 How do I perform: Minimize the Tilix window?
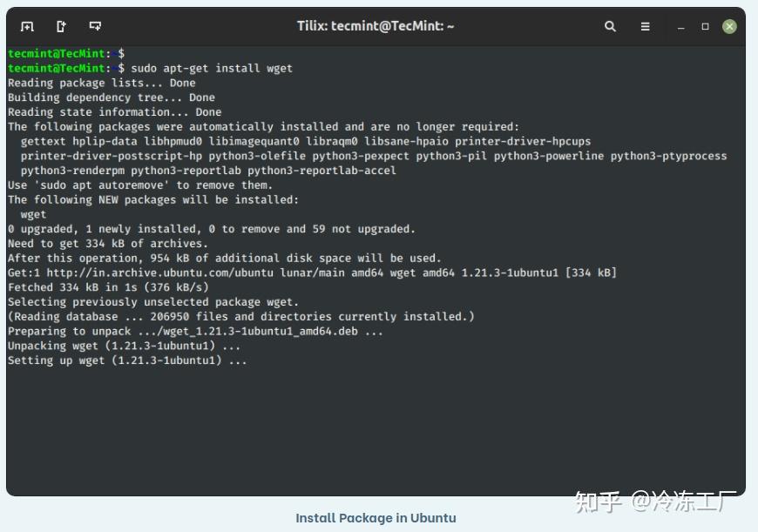(680, 28)
